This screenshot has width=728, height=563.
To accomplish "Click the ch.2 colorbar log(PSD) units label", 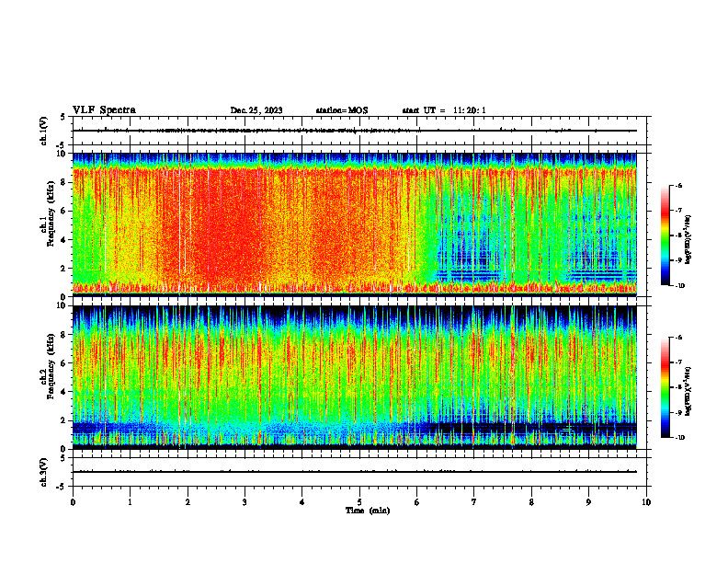I will (689, 391).
